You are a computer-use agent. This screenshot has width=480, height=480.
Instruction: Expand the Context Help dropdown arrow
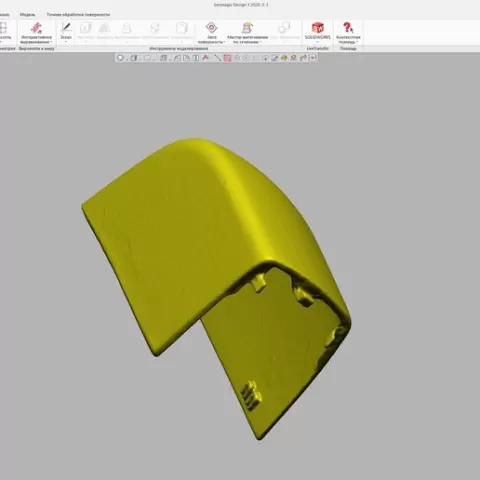[x=357, y=42]
